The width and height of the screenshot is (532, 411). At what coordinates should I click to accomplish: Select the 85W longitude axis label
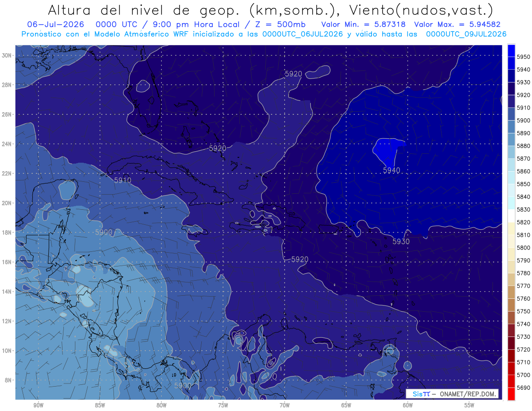100,405
